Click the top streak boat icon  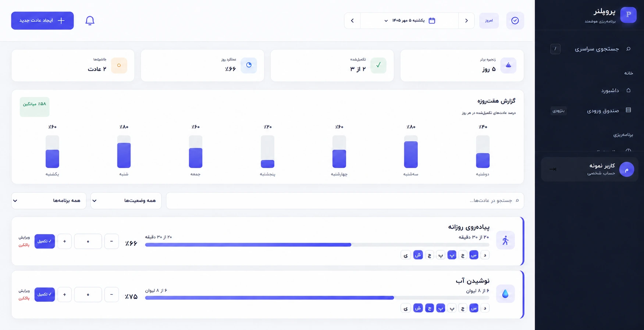[508, 65]
